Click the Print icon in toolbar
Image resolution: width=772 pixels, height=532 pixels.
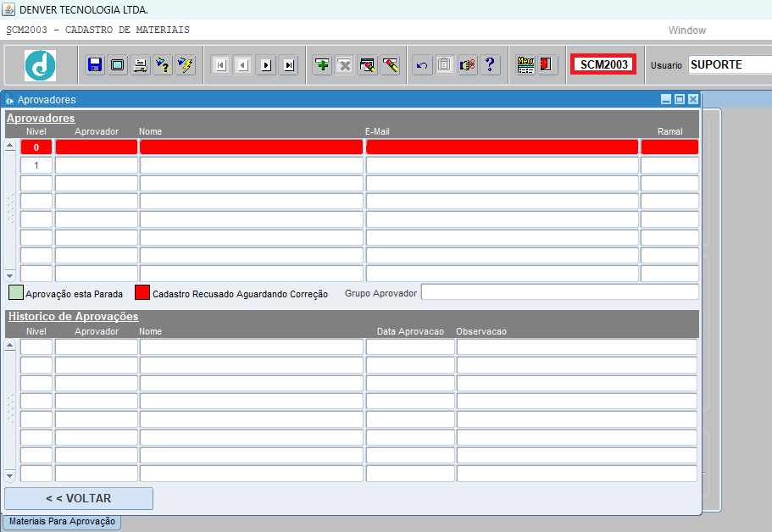click(x=141, y=65)
